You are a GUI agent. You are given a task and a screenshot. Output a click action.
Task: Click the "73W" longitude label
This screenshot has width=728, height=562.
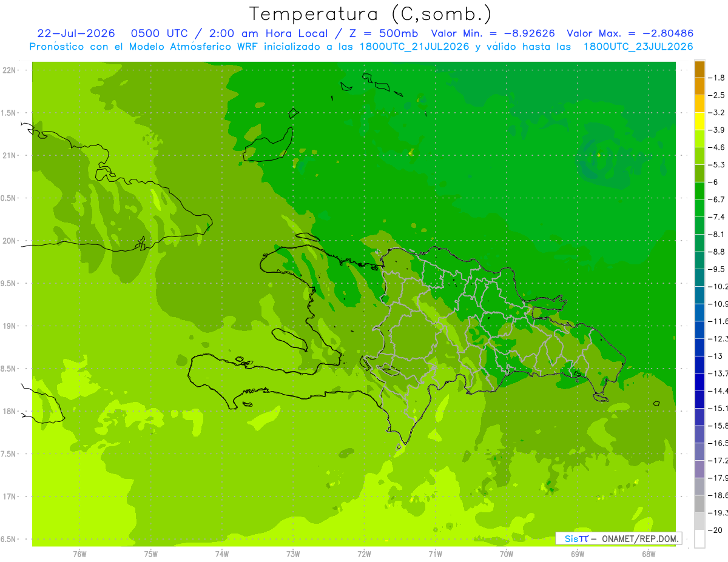point(293,554)
